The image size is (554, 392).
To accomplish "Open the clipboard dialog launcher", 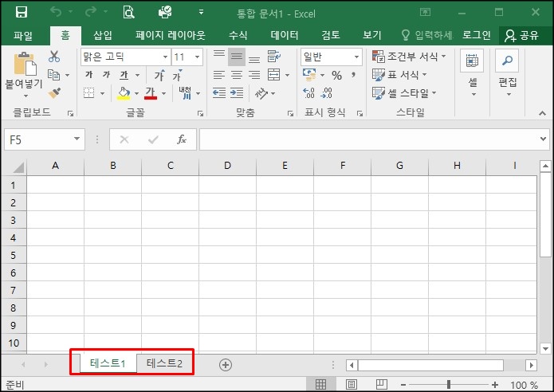I will [x=71, y=113].
